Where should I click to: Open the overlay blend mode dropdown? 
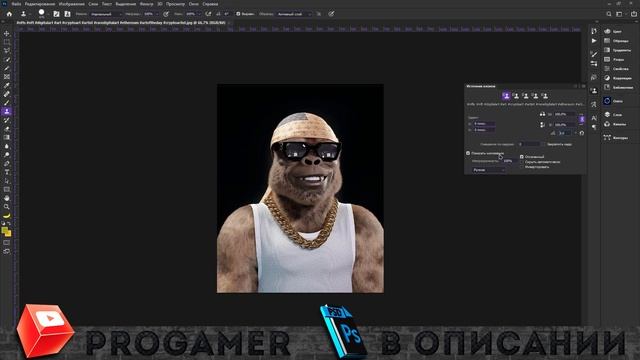[x=488, y=170]
